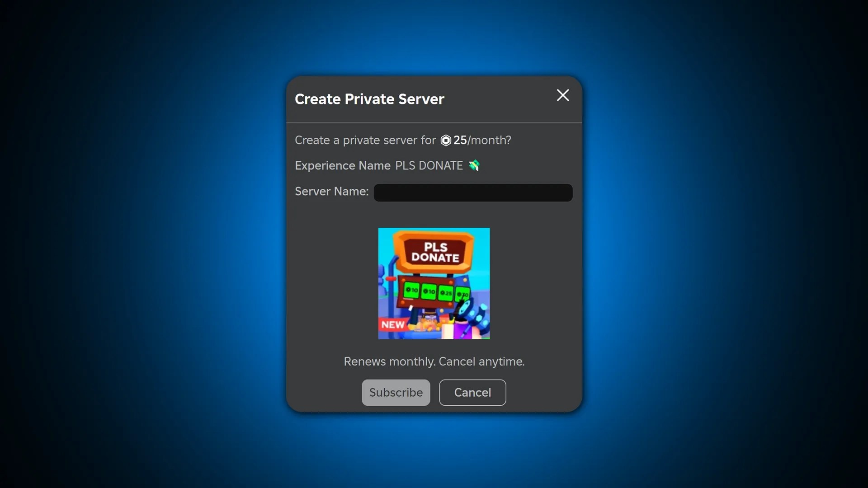The image size is (868, 488).
Task: Click the green 25 Robux donation board
Action: pos(445,292)
